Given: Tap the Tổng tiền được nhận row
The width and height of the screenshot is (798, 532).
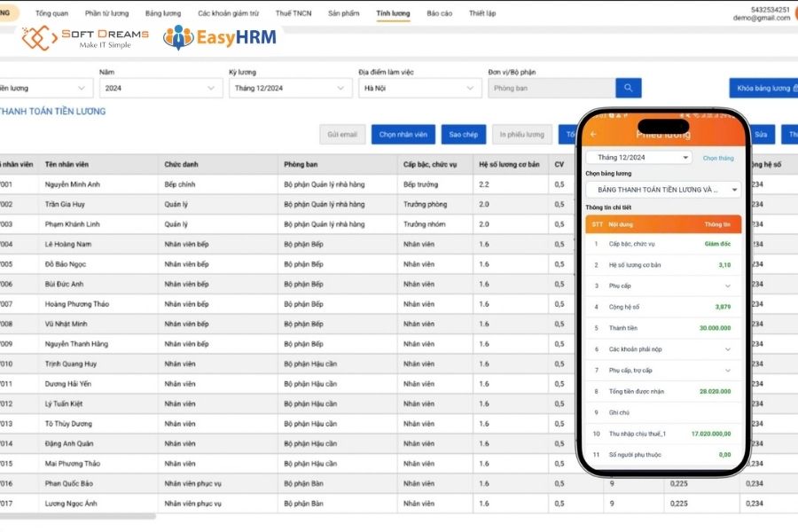Looking at the screenshot, I should pos(663,392).
